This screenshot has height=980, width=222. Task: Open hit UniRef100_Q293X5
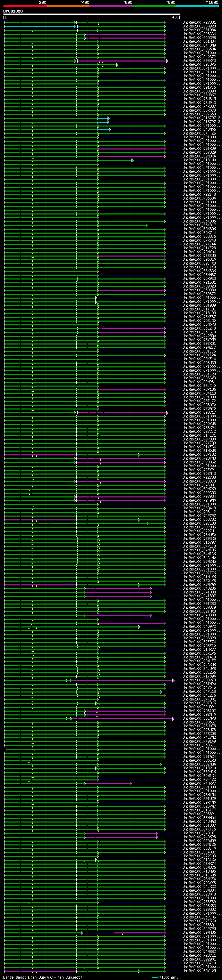click(199, 539)
